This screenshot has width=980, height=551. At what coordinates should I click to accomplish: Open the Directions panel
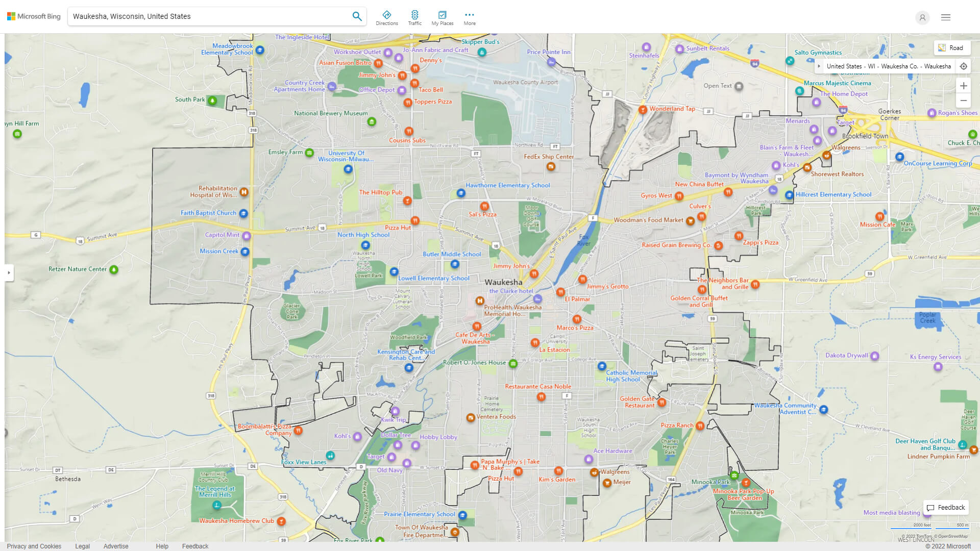point(387,16)
